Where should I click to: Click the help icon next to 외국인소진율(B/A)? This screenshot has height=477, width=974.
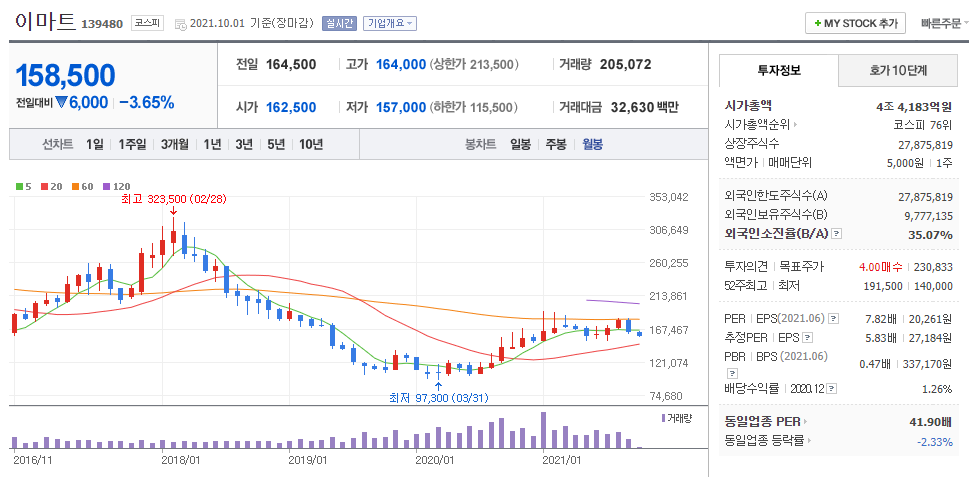pyautogui.click(x=837, y=234)
